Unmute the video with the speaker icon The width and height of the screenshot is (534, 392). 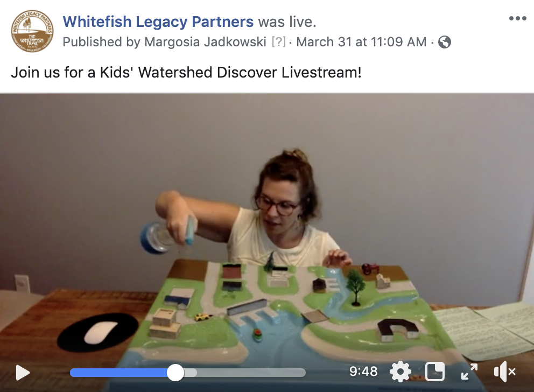[x=505, y=372]
